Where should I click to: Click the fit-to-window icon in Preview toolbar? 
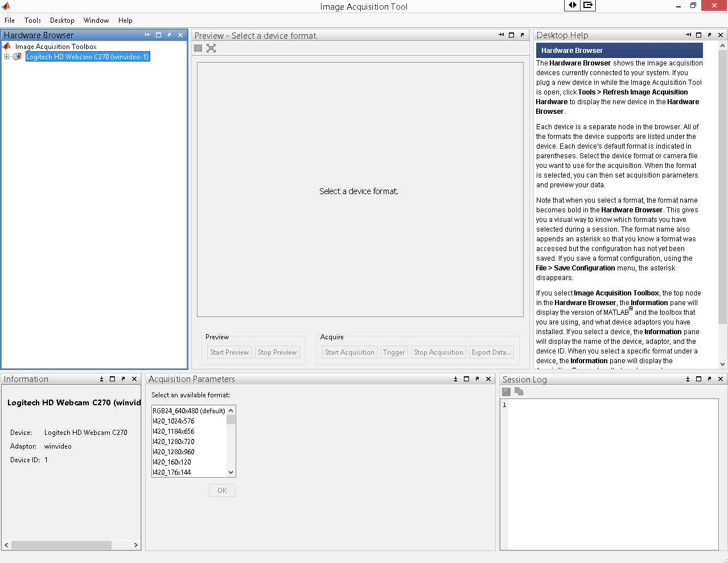pos(211,48)
